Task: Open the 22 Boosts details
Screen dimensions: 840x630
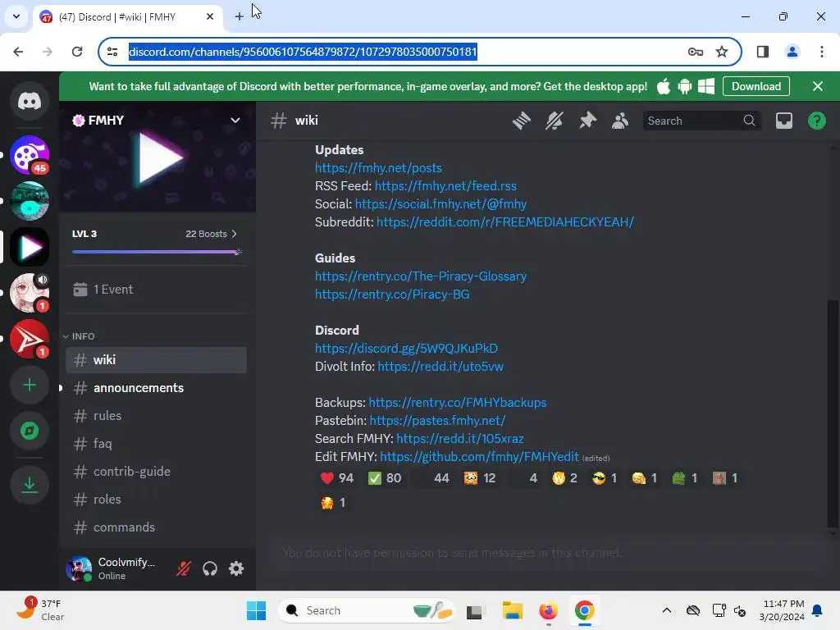Action: point(211,234)
